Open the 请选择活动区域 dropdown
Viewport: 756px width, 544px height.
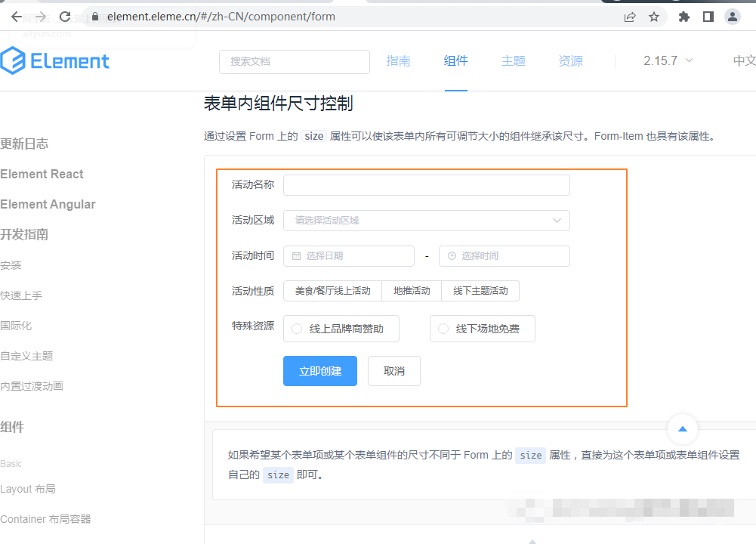pyautogui.click(x=427, y=220)
